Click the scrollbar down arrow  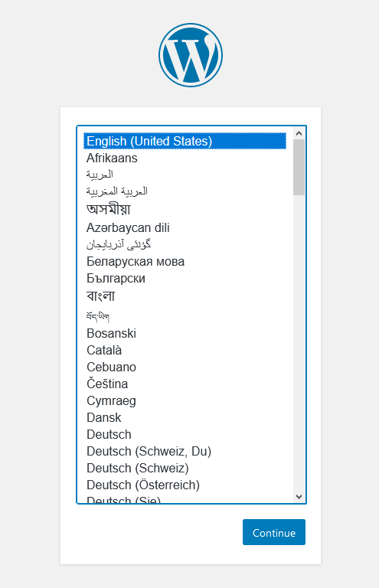click(x=299, y=496)
